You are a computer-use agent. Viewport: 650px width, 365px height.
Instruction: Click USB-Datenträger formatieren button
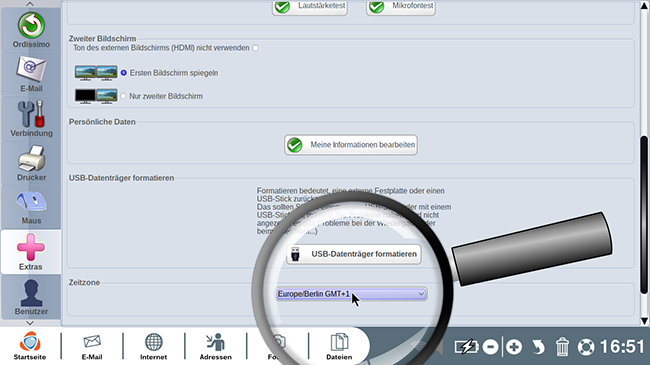[x=354, y=254]
